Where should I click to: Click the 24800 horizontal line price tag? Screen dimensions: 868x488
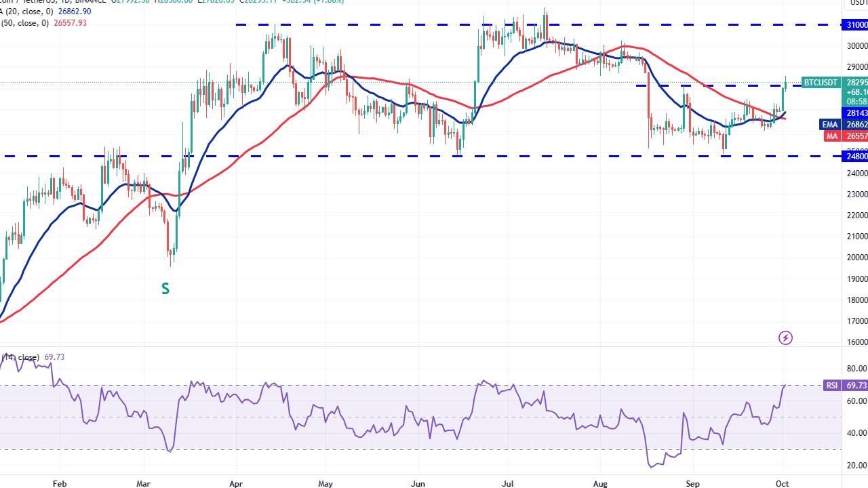(x=856, y=157)
